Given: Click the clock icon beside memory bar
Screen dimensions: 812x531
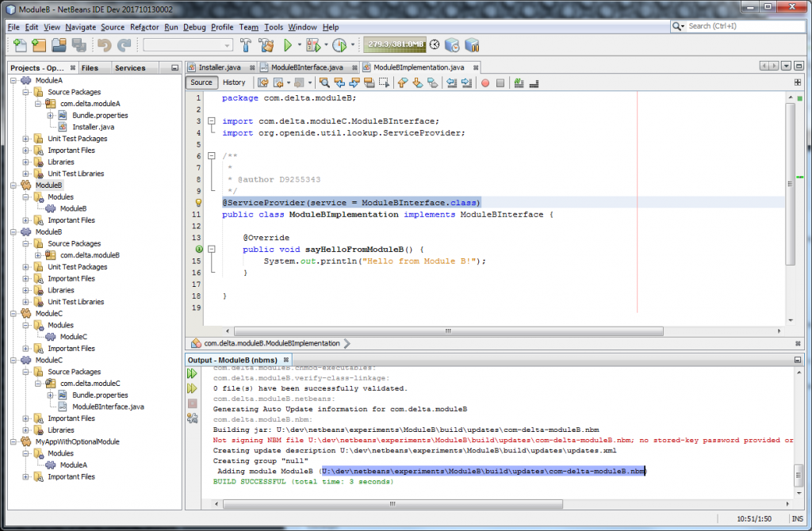Looking at the screenshot, I should 435,44.
